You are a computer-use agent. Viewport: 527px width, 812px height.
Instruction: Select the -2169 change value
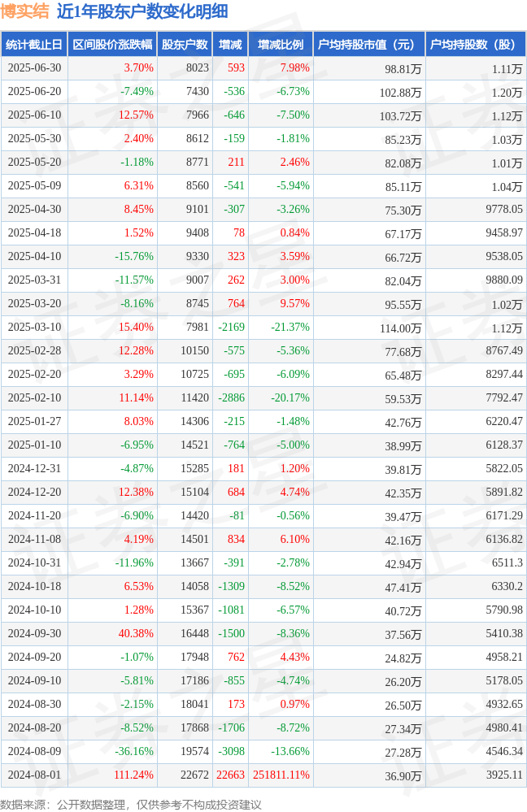(x=231, y=327)
